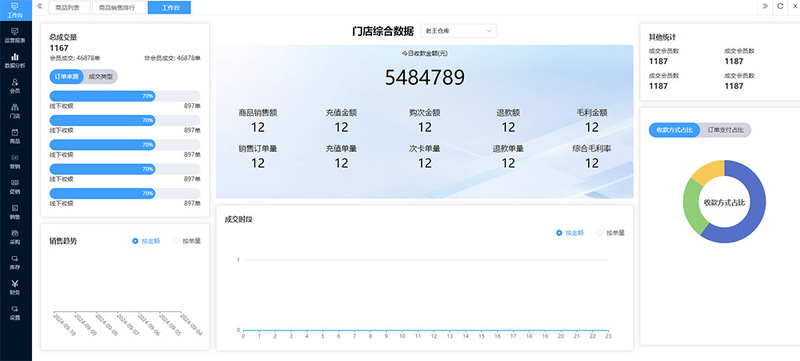
Task: Open 销售 in the sidebar
Action: pos(15,212)
